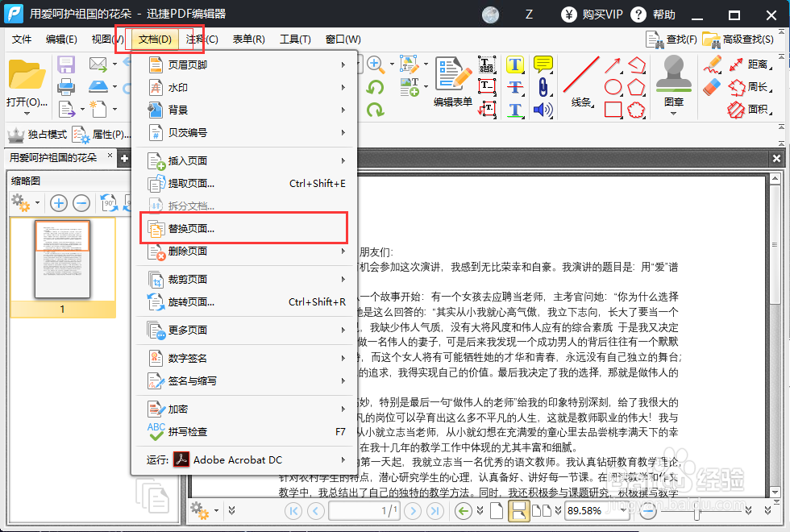This screenshot has height=532, width=790.
Task: Click 查找(F) find button
Action: [672, 39]
